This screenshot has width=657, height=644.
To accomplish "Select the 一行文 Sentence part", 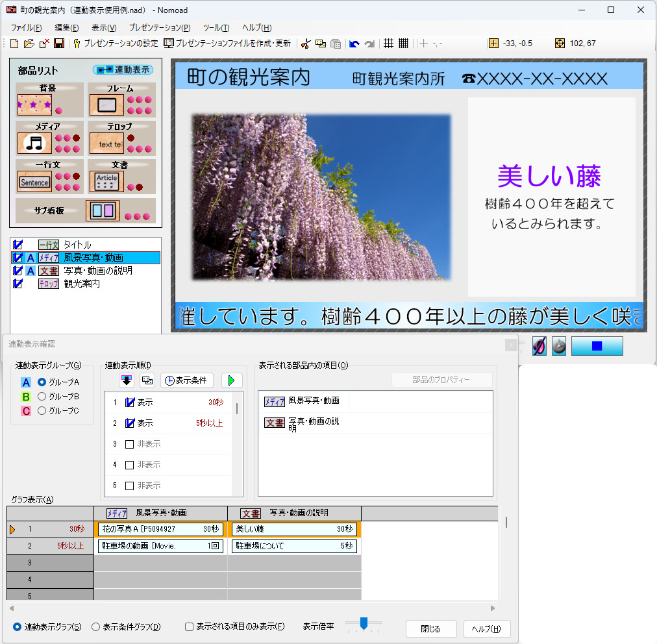I will (35, 182).
